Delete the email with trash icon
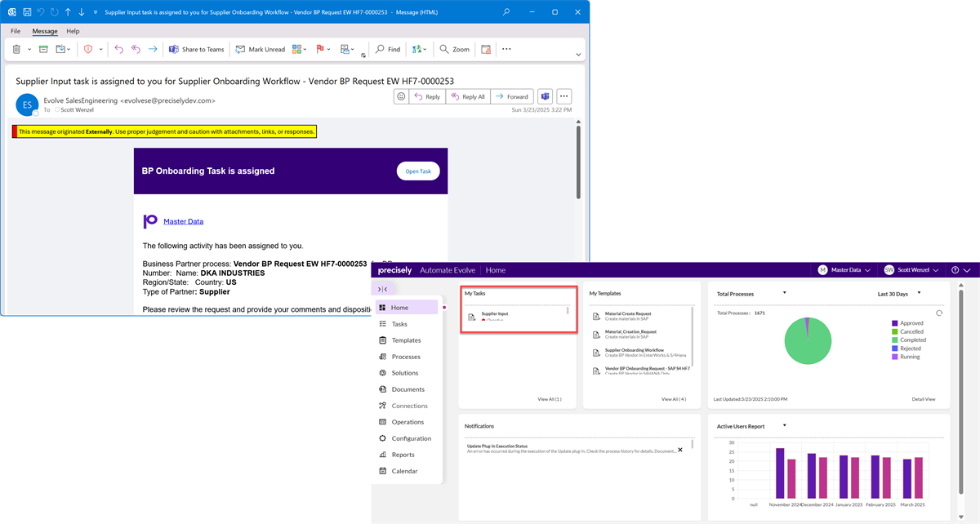Screen dimensions: 980x524 (x=16, y=49)
